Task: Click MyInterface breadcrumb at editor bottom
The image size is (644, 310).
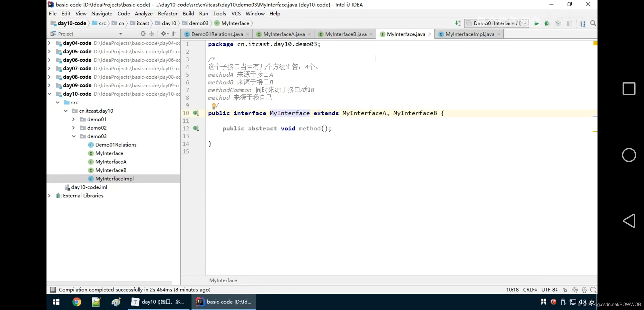Action: coord(223,280)
